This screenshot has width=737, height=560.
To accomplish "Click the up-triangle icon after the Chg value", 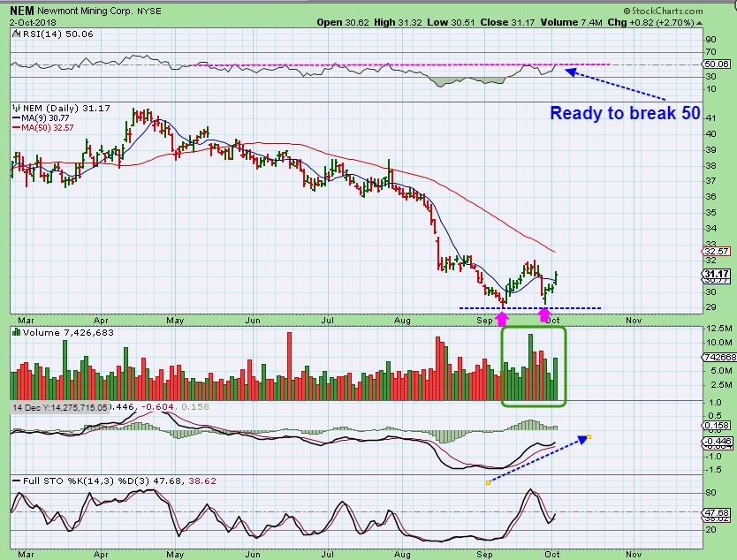I will pyautogui.click(x=699, y=23).
